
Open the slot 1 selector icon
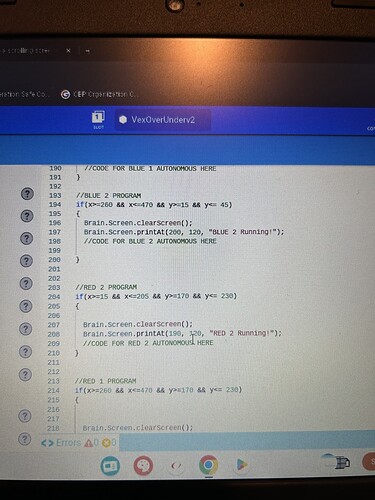pos(98,119)
